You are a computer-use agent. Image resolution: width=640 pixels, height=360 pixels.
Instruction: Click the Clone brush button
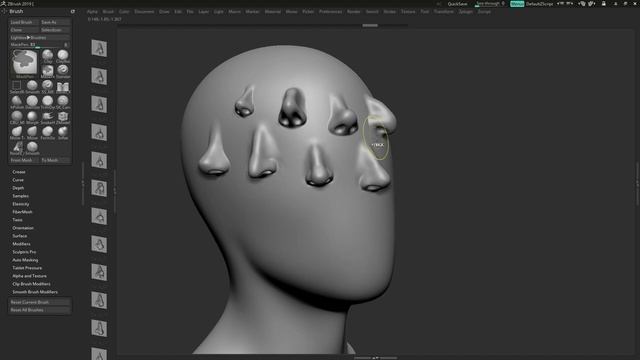pyautogui.click(x=24, y=30)
